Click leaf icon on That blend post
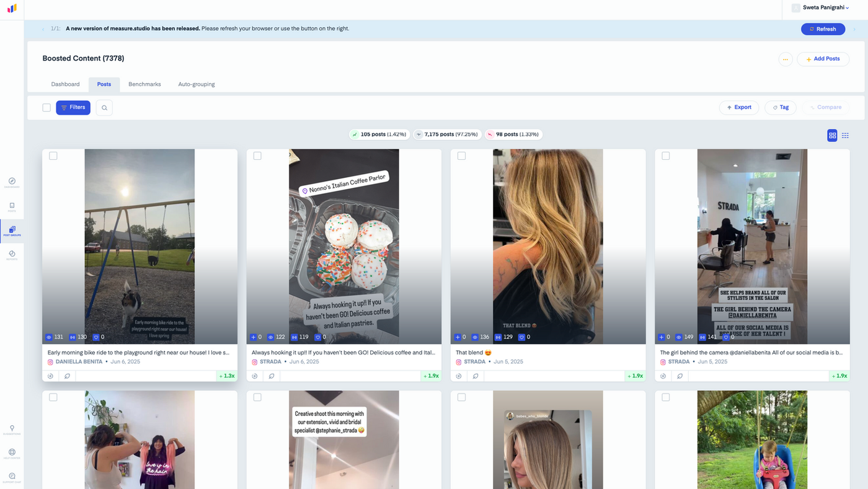This screenshot has height=489, width=868. tap(475, 376)
